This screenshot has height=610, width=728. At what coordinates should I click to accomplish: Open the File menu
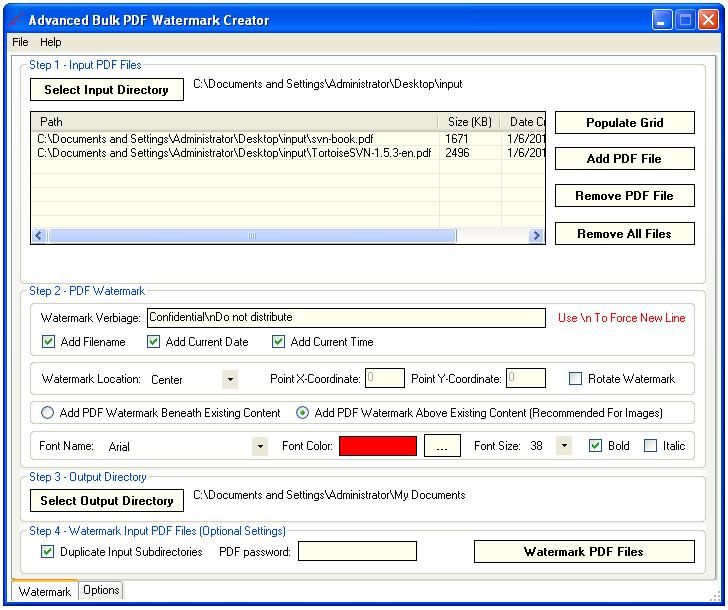[x=20, y=42]
